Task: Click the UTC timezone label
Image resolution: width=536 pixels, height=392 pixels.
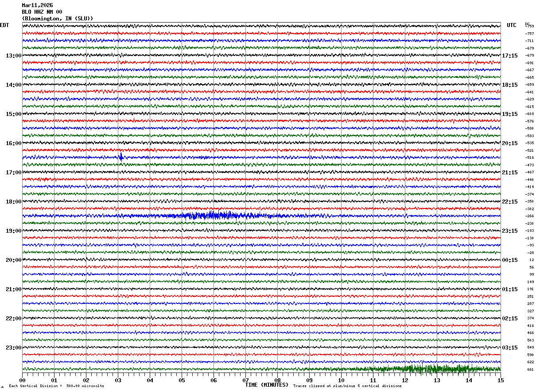Action: [x=512, y=25]
